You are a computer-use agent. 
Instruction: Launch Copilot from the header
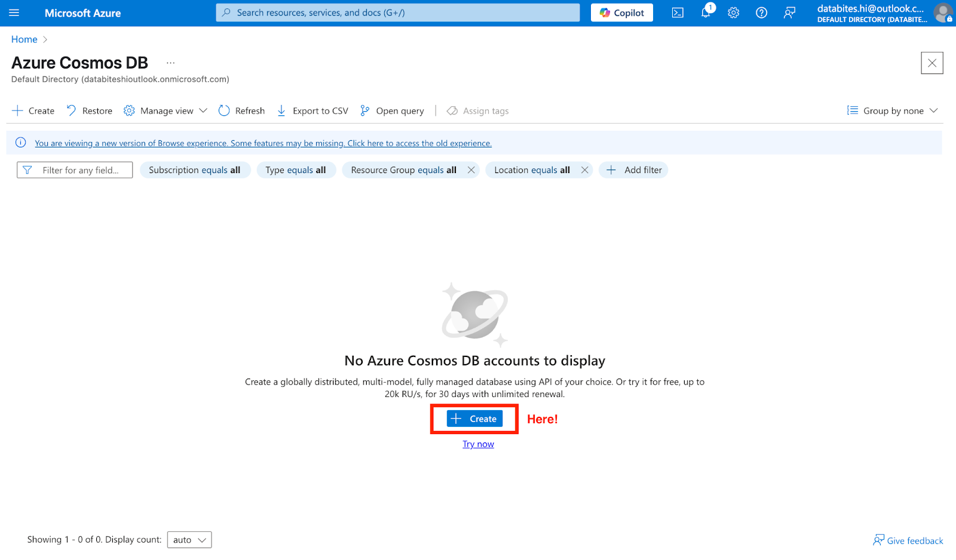point(622,13)
